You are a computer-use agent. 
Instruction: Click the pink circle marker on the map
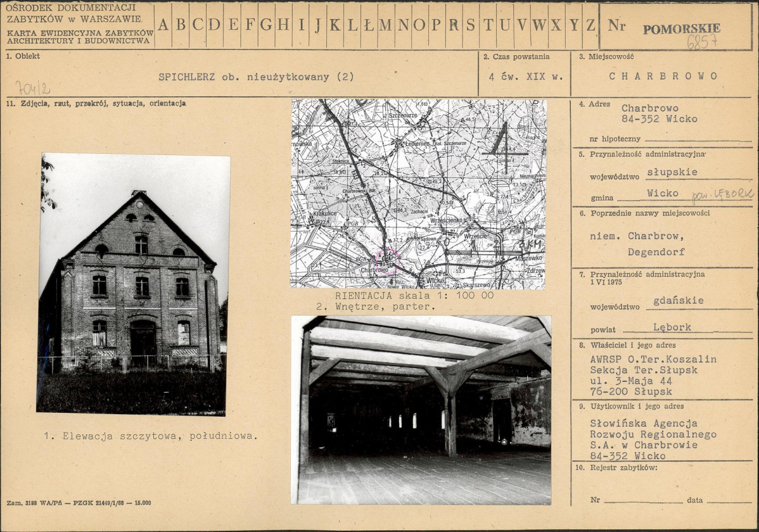pyautogui.click(x=387, y=261)
